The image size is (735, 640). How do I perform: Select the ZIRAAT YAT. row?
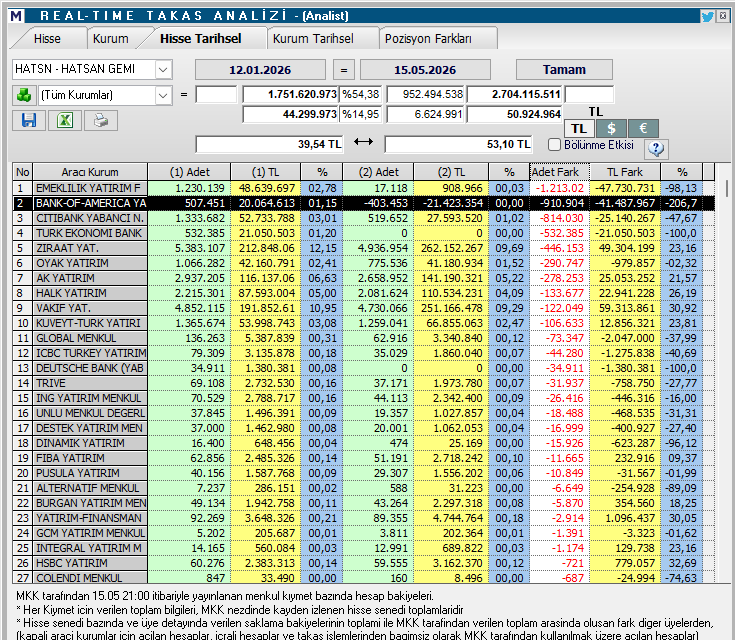click(363, 248)
